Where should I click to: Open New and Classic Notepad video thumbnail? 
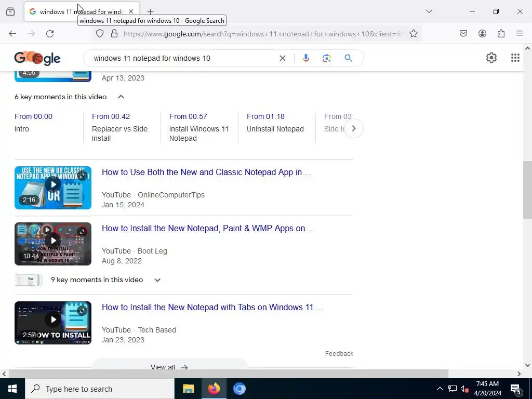53,188
